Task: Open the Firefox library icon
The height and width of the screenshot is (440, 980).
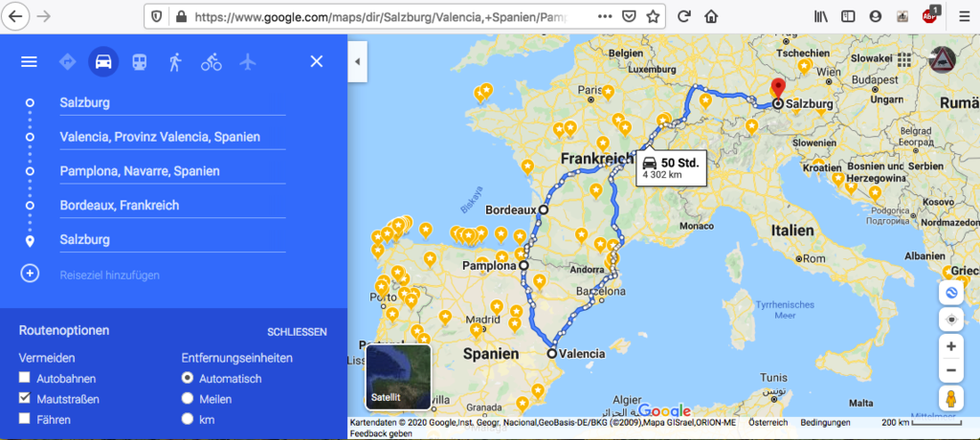Action: coord(821,17)
